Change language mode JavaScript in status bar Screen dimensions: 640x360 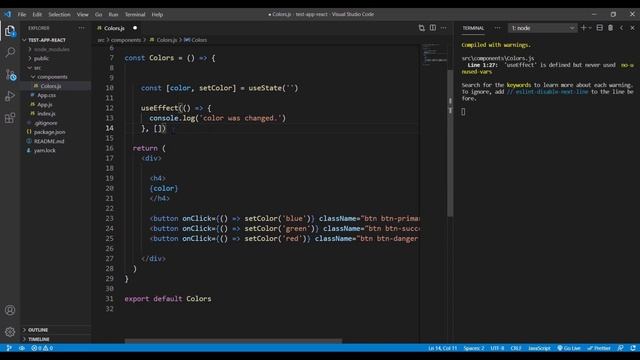[539, 348]
